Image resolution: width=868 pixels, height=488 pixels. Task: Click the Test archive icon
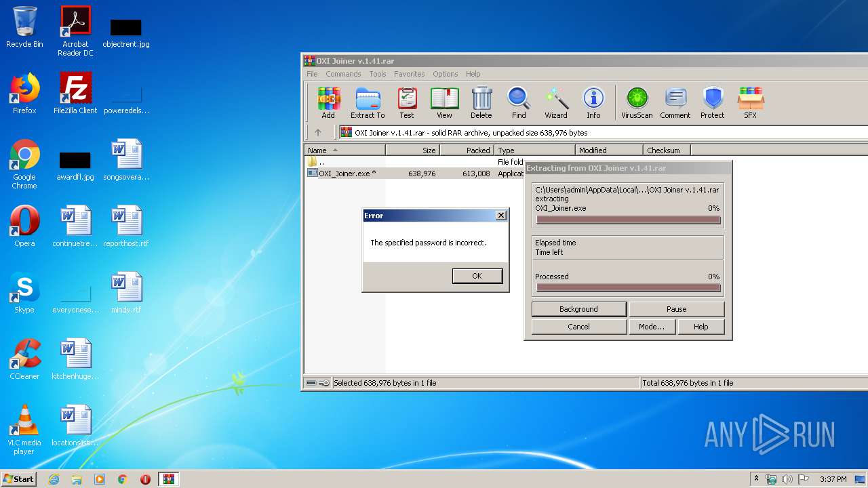407,103
